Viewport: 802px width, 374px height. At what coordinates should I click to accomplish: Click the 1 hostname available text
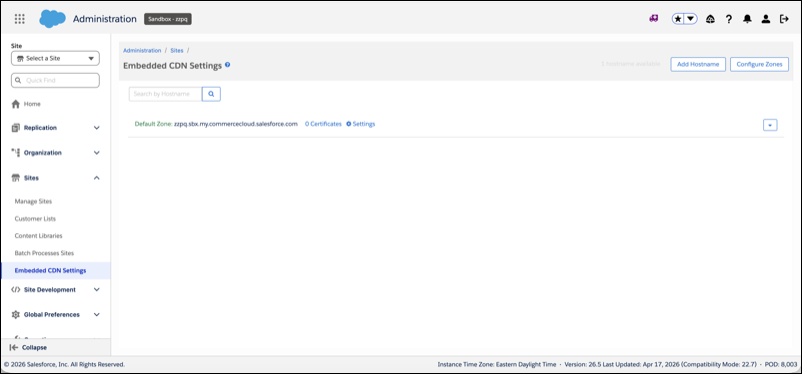[x=631, y=64]
